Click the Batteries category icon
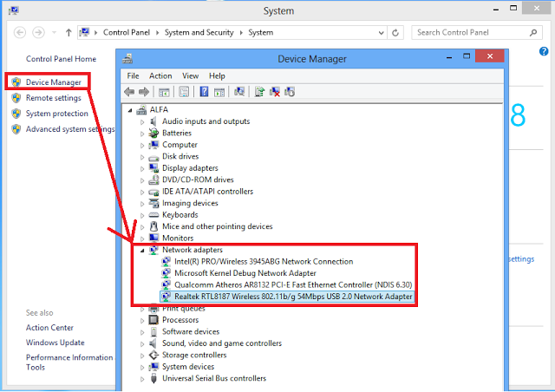This screenshot has height=392, width=555. pyautogui.click(x=153, y=134)
